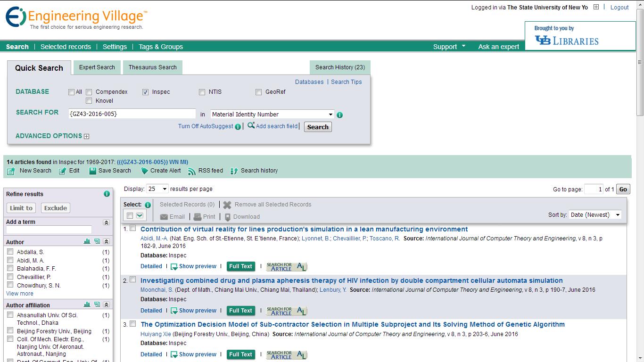Image resolution: width=644 pixels, height=362 pixels.
Task: Collapse the Add a term section
Action: coord(107,222)
